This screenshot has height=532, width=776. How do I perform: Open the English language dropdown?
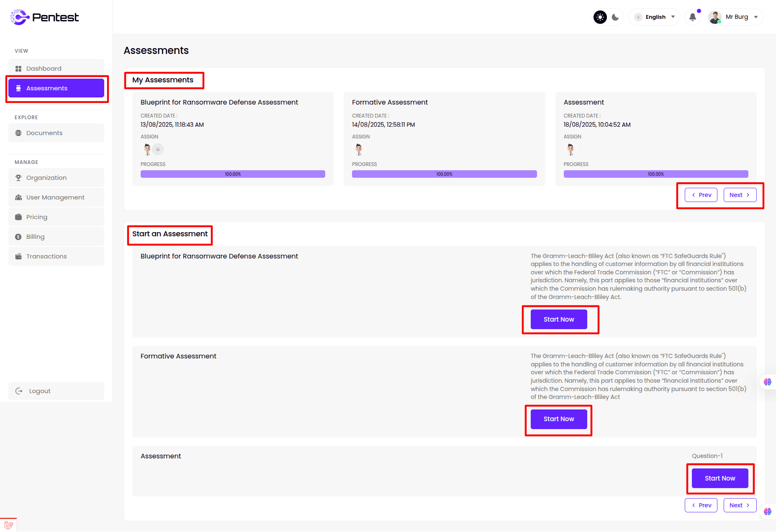pyautogui.click(x=655, y=17)
